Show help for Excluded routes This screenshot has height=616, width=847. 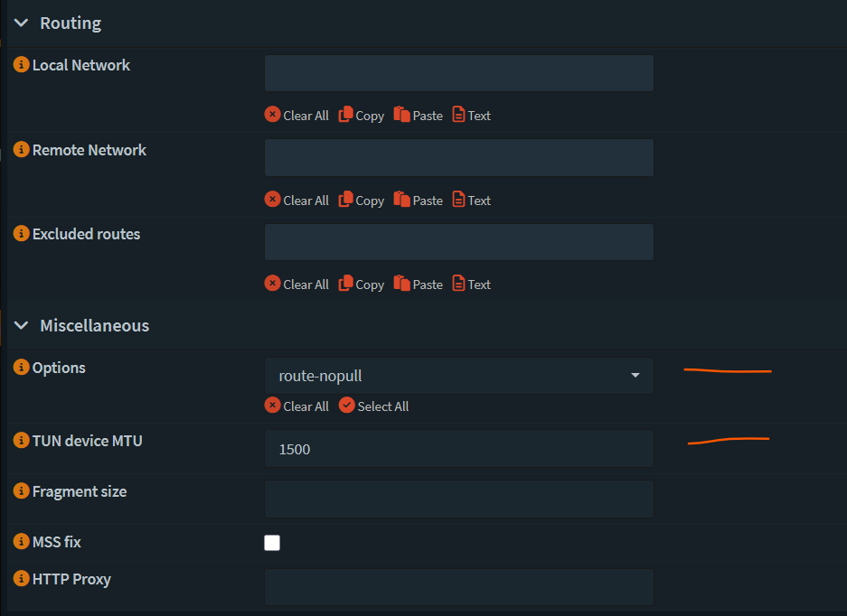click(x=22, y=234)
